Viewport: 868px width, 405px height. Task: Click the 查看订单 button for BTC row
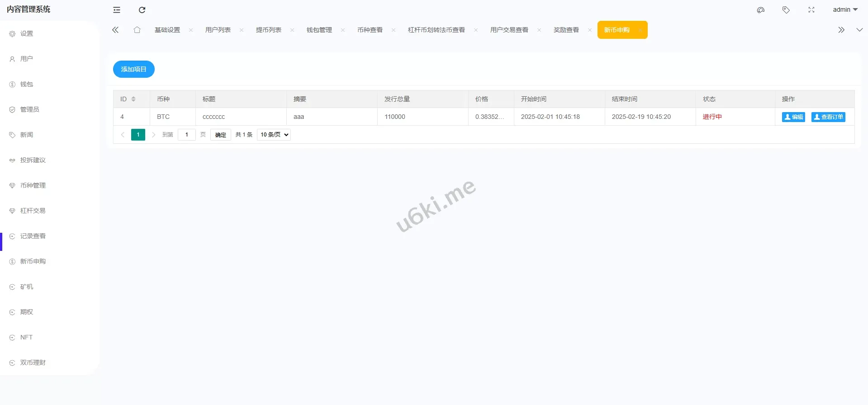tap(828, 117)
